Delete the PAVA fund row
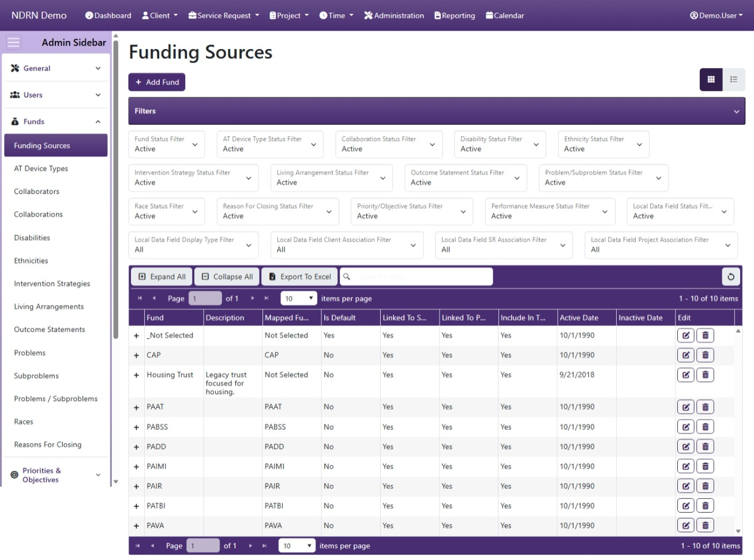This screenshot has height=560, width=754. 705,525
